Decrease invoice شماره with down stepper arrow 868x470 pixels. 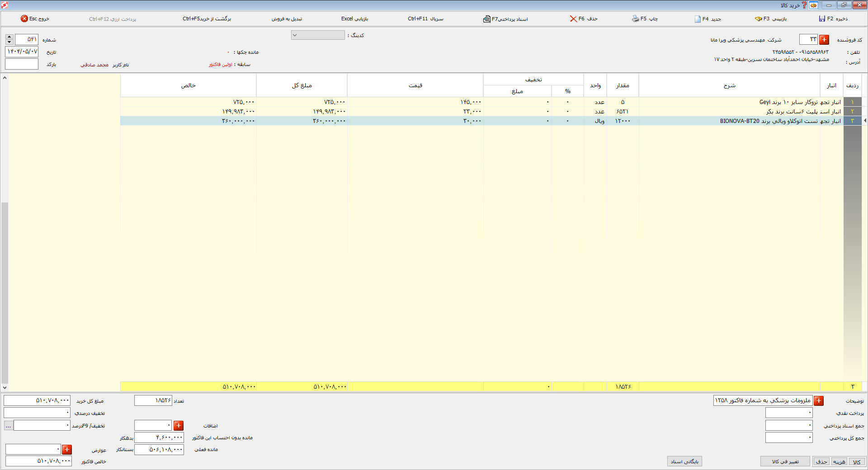(9, 42)
